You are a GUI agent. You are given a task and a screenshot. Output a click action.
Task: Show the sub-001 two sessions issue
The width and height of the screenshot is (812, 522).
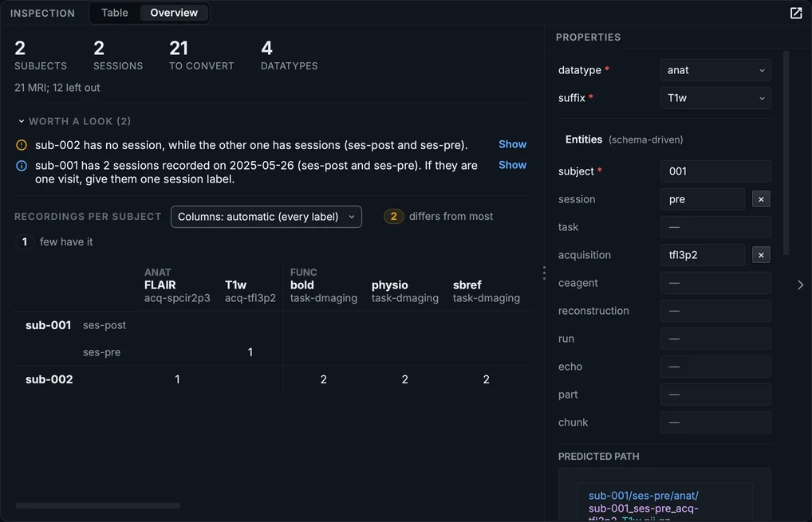tap(512, 165)
